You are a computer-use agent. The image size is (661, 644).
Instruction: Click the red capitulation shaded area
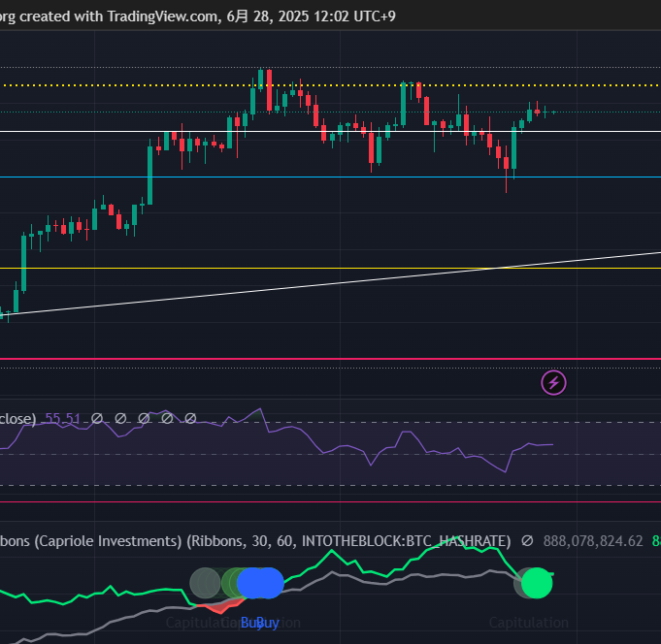(x=221, y=606)
